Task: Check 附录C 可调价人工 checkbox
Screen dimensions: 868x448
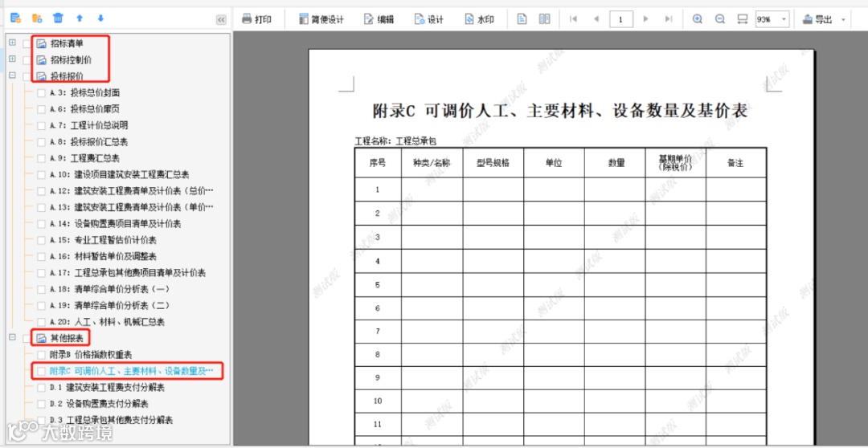Action: click(x=42, y=371)
